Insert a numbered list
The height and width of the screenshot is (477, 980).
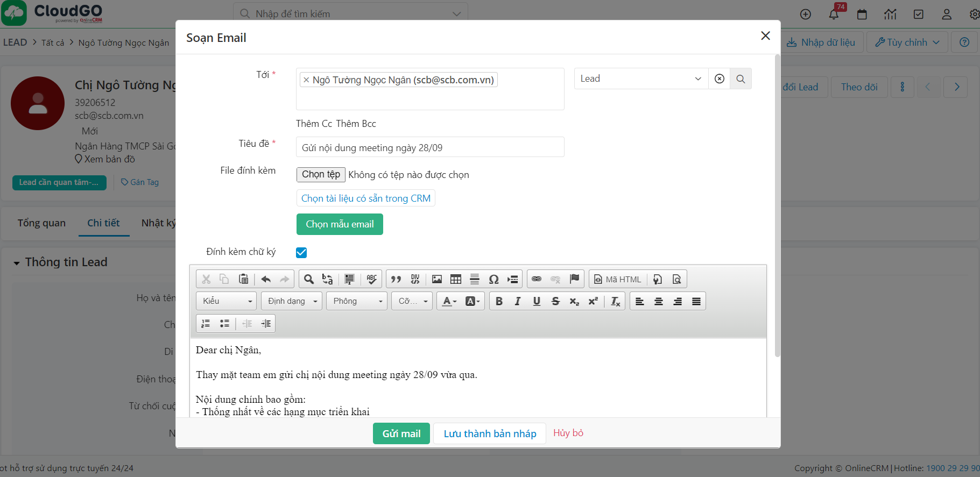206,323
